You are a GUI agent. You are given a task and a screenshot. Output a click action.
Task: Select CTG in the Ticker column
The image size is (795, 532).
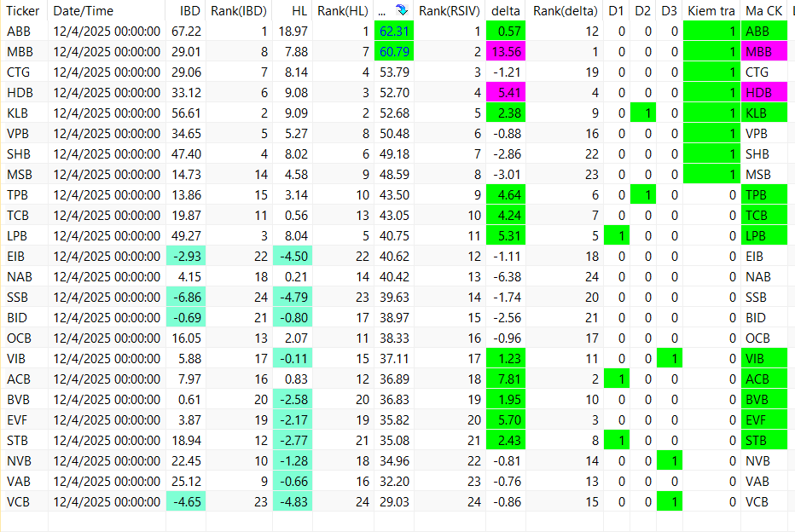18,72
